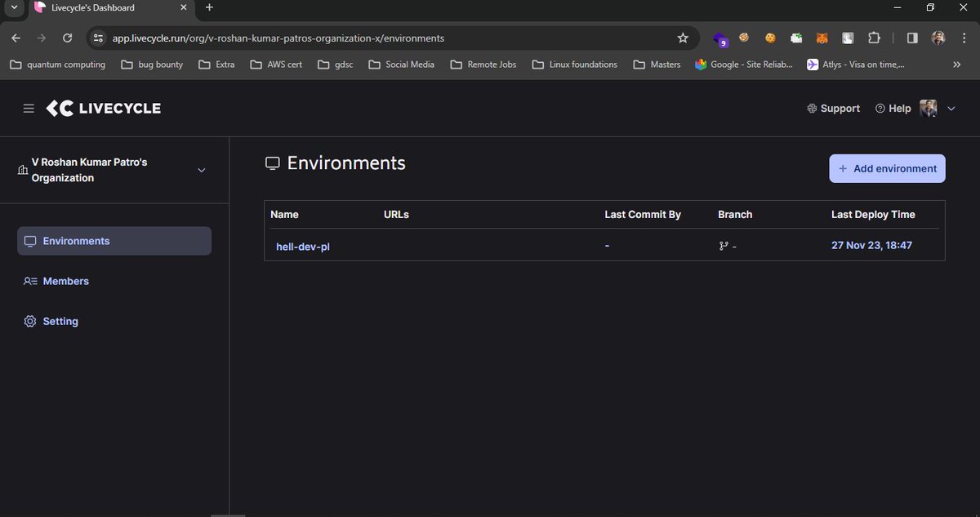The height and width of the screenshot is (517, 980).
Task: Click the site information icon in address bar
Action: point(98,38)
